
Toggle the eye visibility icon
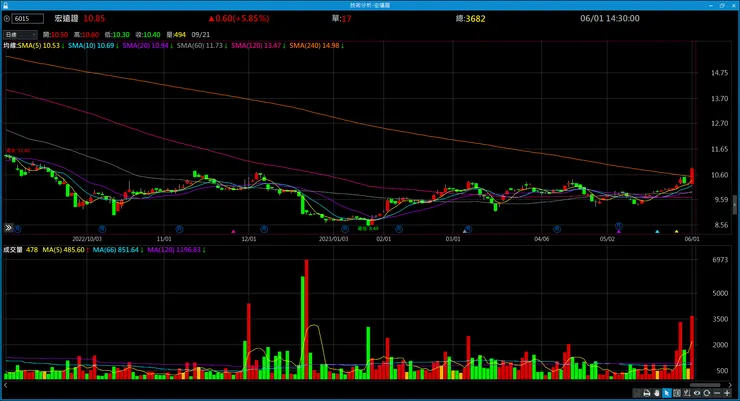[x=697, y=393]
